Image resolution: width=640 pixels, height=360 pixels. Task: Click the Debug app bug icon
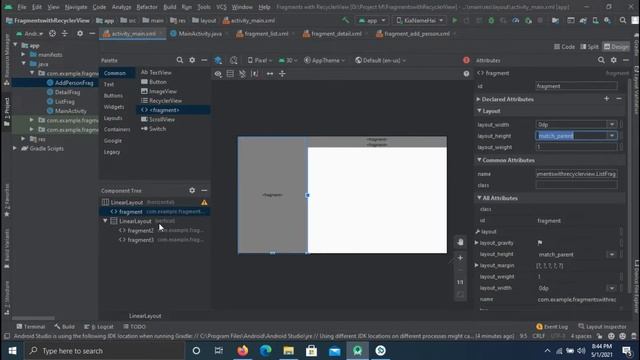[x=491, y=20]
